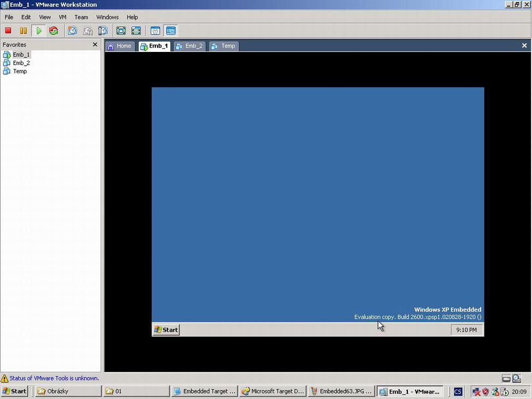Open the Team menu
Image resolution: width=532 pixels, height=399 pixels.
tap(81, 17)
